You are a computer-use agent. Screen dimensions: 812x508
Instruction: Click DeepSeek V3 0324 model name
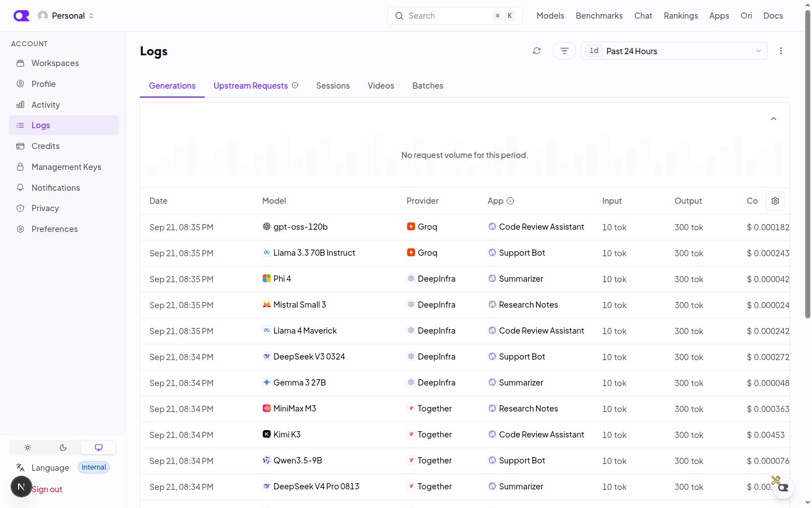point(309,357)
